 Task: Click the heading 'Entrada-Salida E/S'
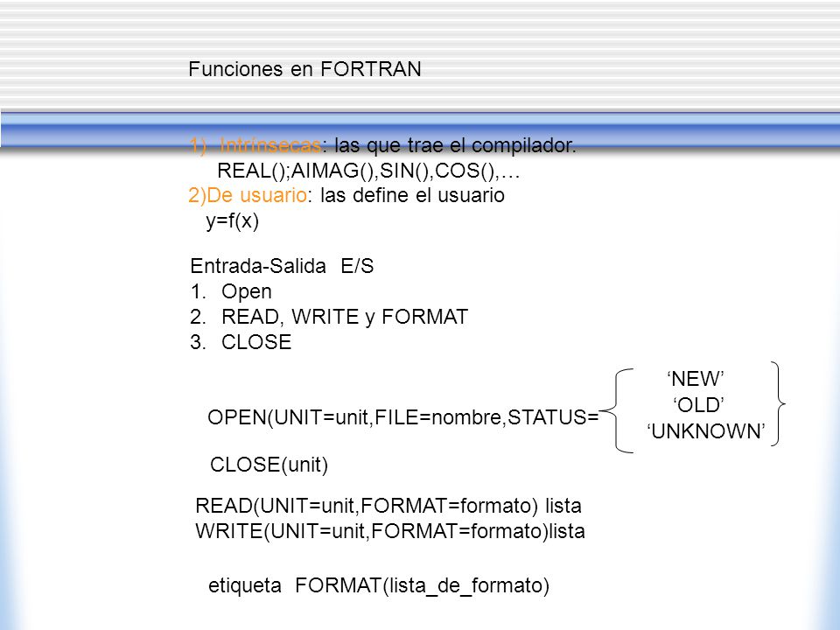pos(282,266)
